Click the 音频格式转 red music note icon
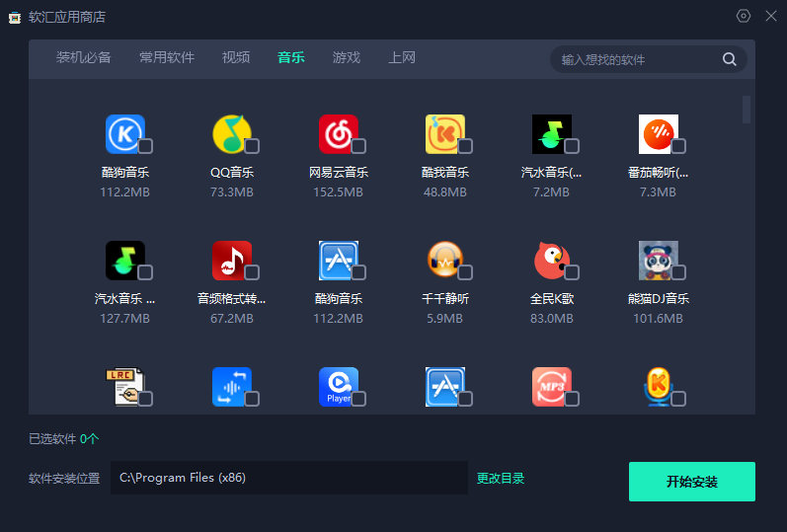 231,261
